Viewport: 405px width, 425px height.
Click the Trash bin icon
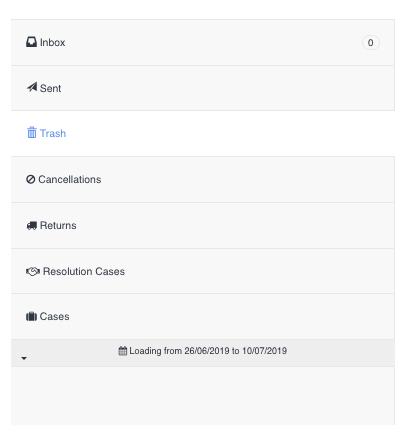(32, 132)
